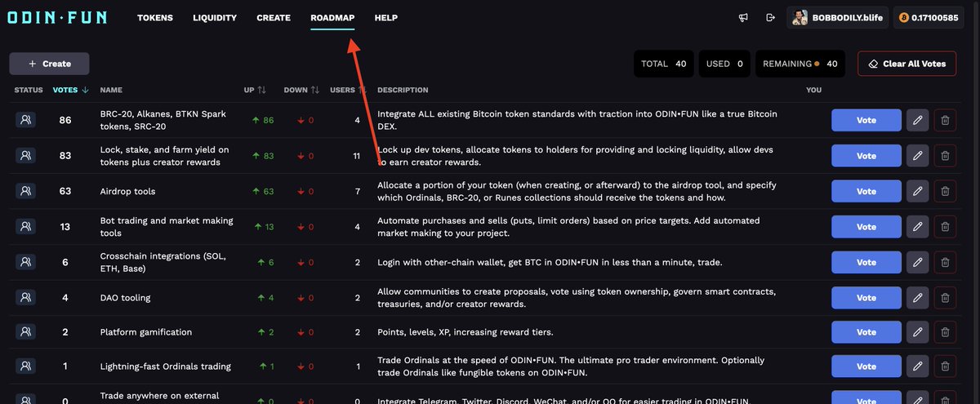Click status users icon for DAO tooling
The image size is (980, 404).
click(x=26, y=298)
